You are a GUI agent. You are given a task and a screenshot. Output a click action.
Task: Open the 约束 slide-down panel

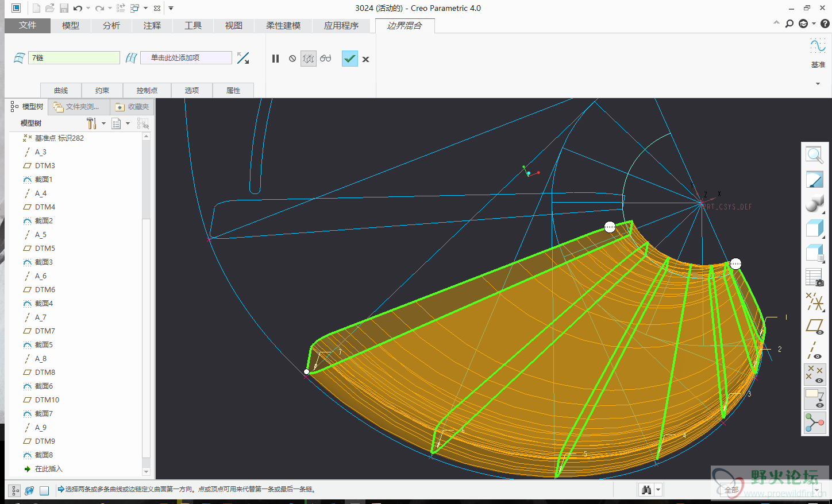[x=102, y=90]
